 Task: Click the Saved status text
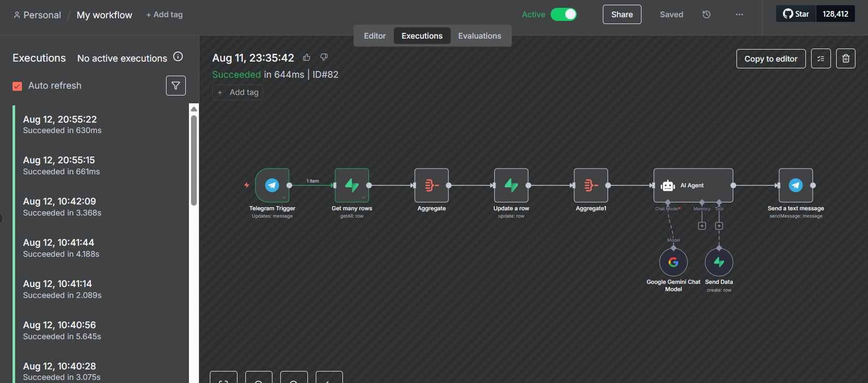tap(671, 15)
